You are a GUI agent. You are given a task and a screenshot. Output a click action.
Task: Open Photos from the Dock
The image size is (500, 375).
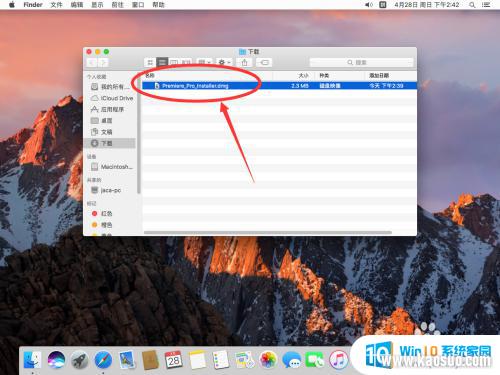click(x=268, y=360)
